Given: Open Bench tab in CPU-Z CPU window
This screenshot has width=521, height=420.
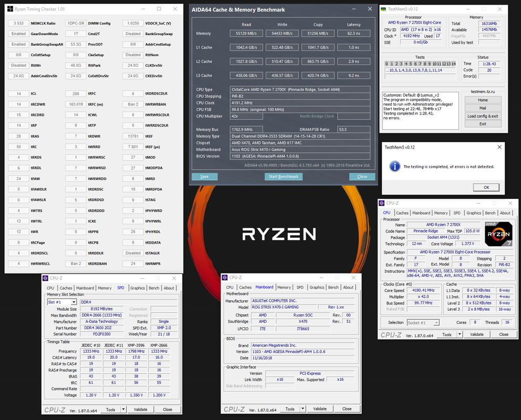Looking at the screenshot, I should pyautogui.click(x=490, y=213).
